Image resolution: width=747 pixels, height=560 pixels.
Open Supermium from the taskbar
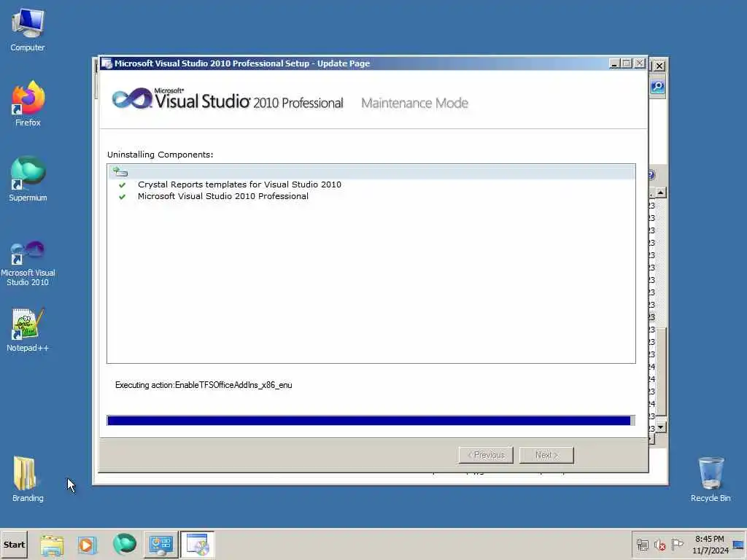coord(124,544)
